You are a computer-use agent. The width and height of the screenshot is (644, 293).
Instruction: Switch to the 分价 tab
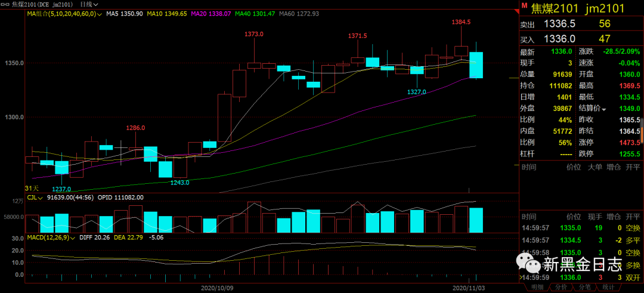560,287
